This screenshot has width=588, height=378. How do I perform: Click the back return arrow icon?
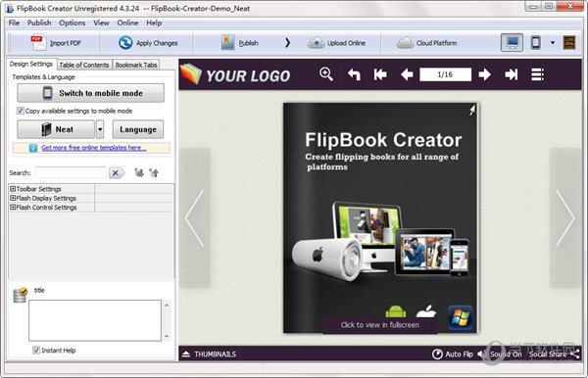[354, 74]
